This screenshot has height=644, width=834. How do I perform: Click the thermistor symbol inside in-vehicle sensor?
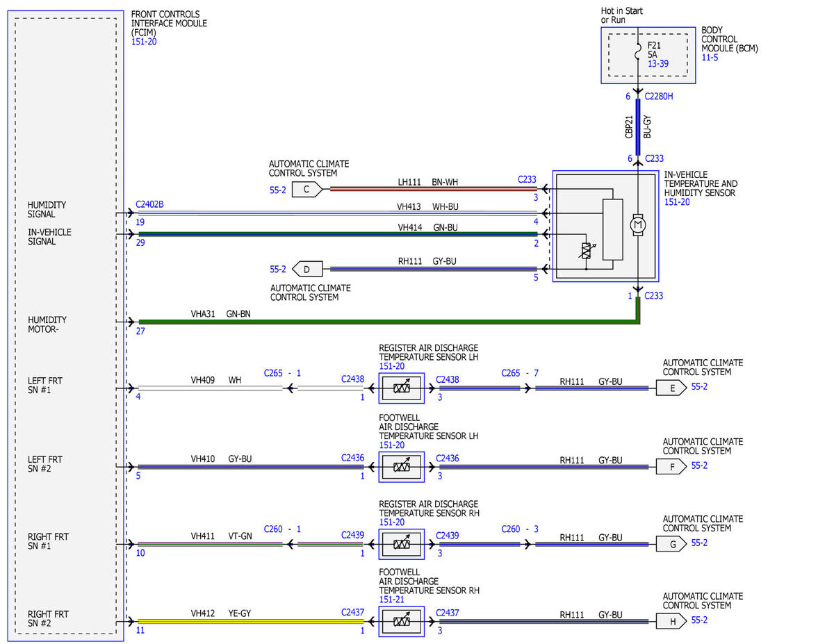coord(586,253)
